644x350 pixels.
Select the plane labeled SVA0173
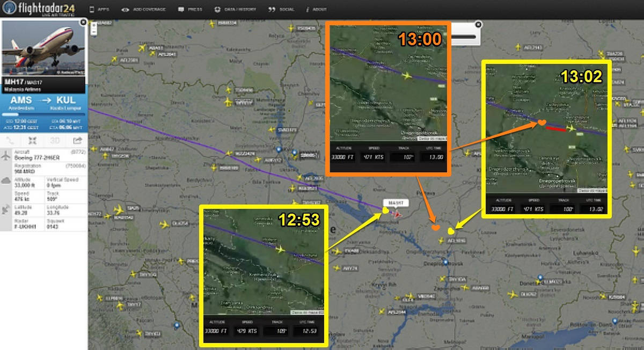point(272,129)
